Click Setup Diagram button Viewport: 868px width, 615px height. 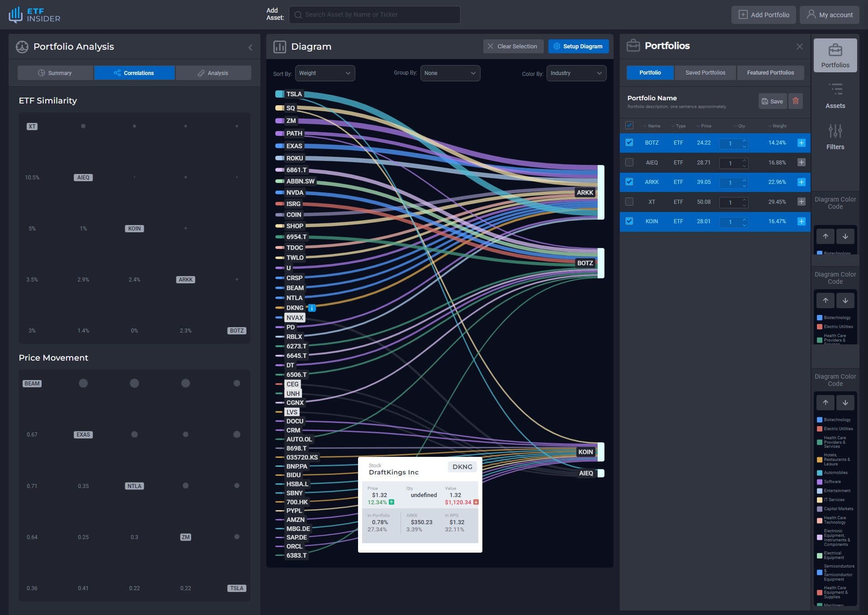578,47
